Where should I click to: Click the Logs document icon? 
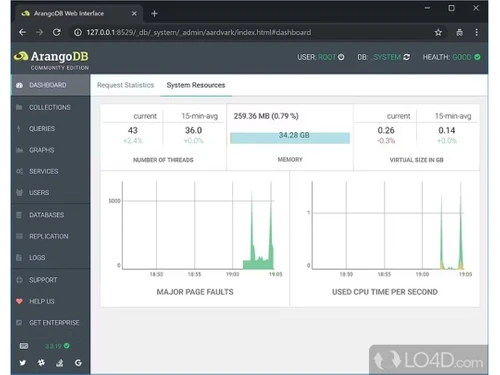tap(19, 258)
